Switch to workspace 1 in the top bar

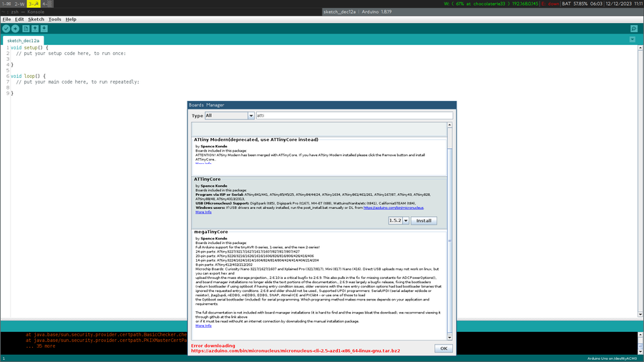tap(6, 4)
